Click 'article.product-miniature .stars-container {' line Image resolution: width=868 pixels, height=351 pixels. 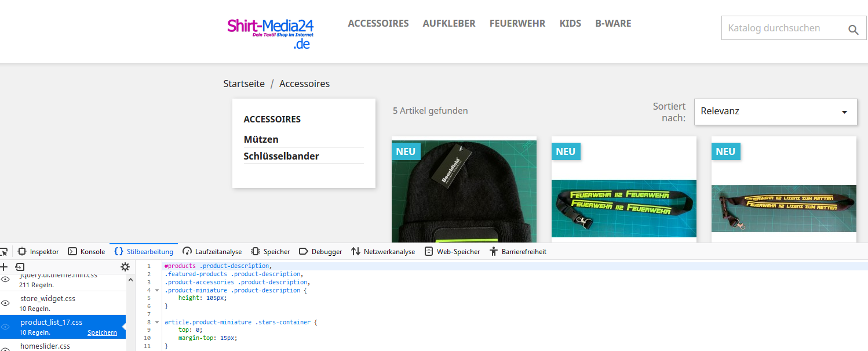[241, 321]
